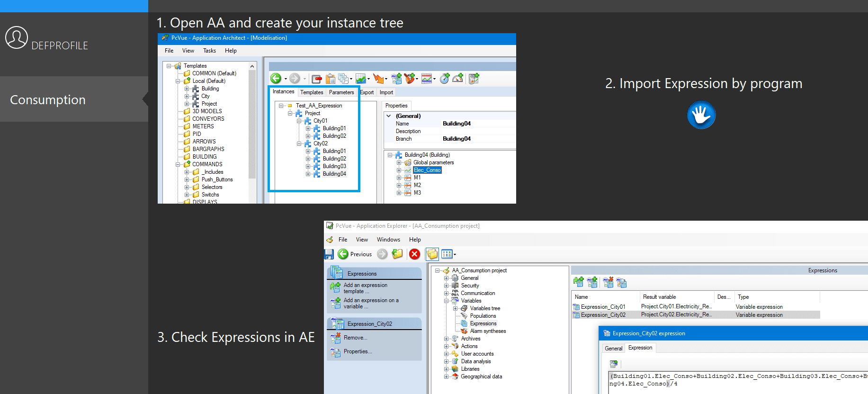Screen dimensions: 868x394
Task: Click the stopwatch with plus icon
Action: click(444, 79)
